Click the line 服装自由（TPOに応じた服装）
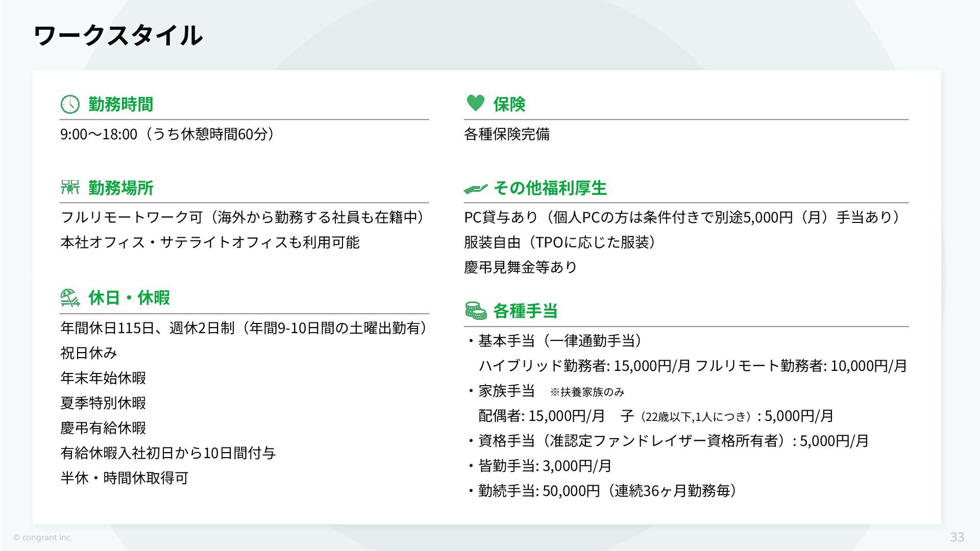Image resolution: width=980 pixels, height=551 pixels. [560, 242]
